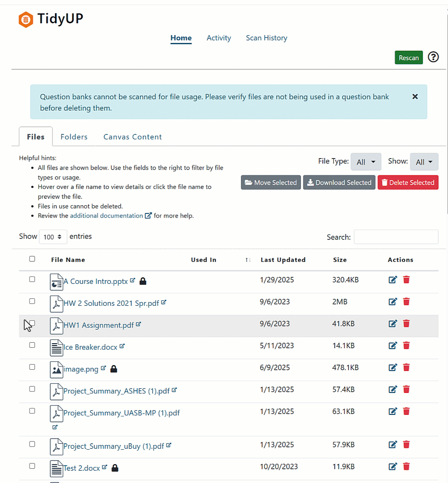The image size is (448, 483).
Task: Click trash icon for Ice Breaker.docx
Action: (x=406, y=345)
